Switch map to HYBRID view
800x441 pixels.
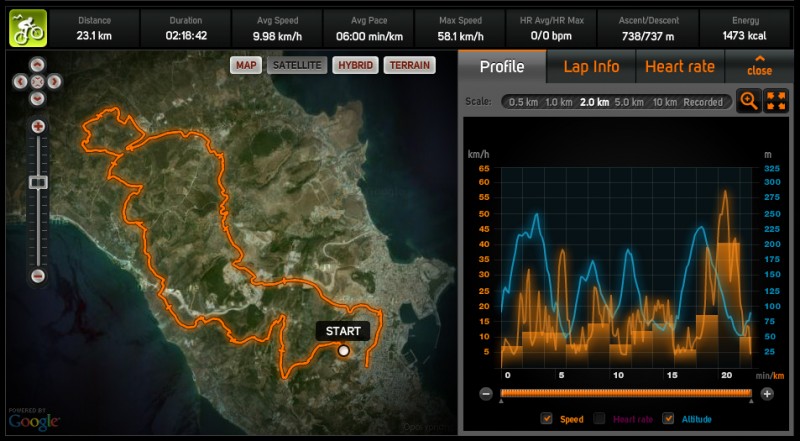click(355, 65)
